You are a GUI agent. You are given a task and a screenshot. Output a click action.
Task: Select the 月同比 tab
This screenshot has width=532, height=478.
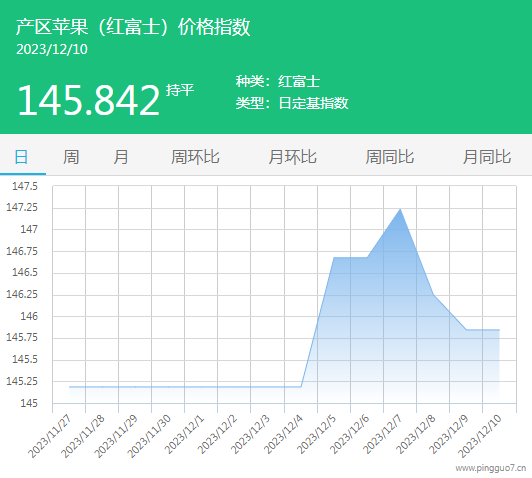coord(487,157)
